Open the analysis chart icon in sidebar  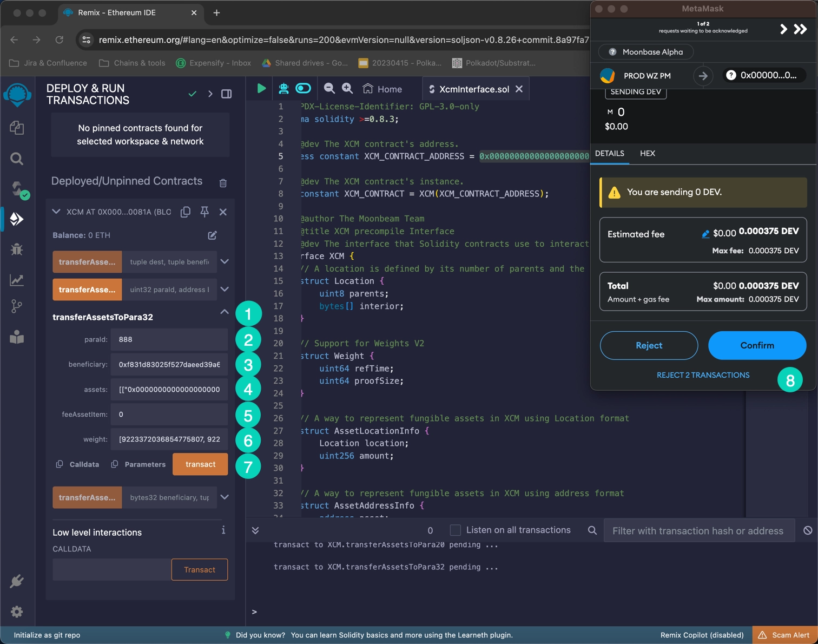[17, 280]
